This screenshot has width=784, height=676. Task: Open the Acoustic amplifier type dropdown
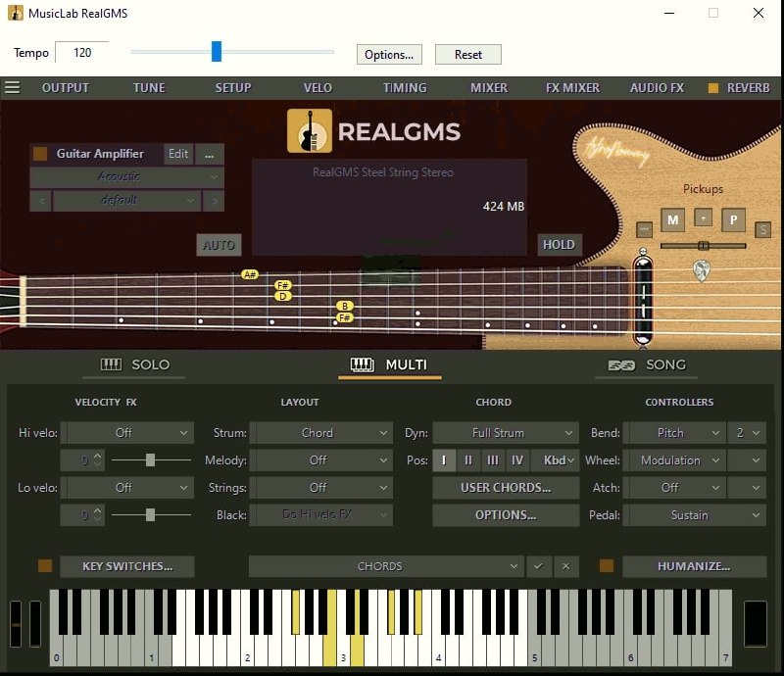(x=127, y=177)
